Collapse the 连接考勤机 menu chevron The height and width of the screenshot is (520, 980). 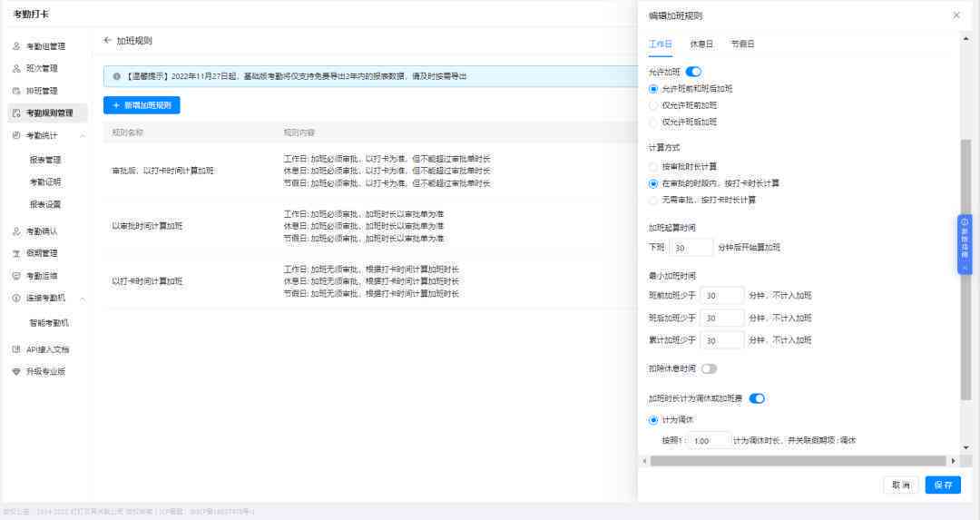click(x=83, y=299)
